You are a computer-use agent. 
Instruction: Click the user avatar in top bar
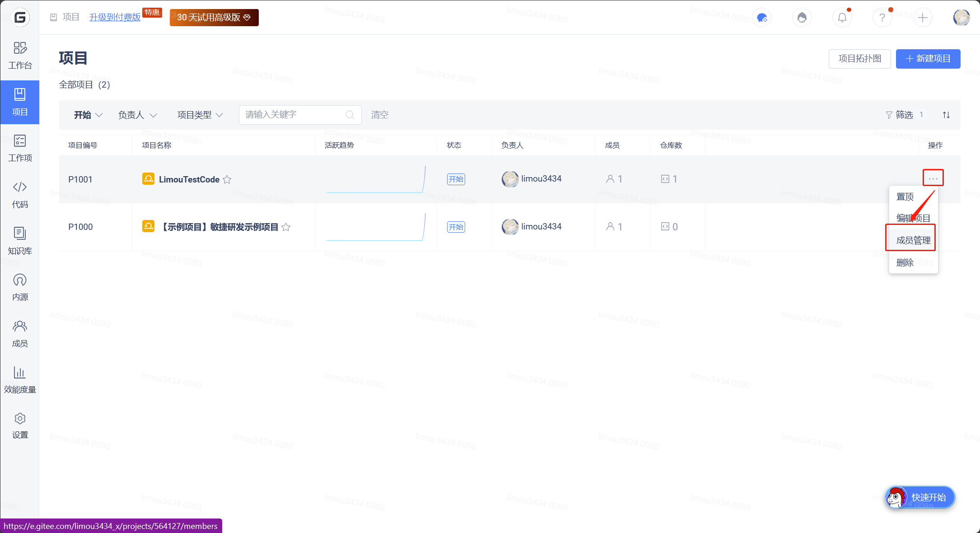(961, 18)
